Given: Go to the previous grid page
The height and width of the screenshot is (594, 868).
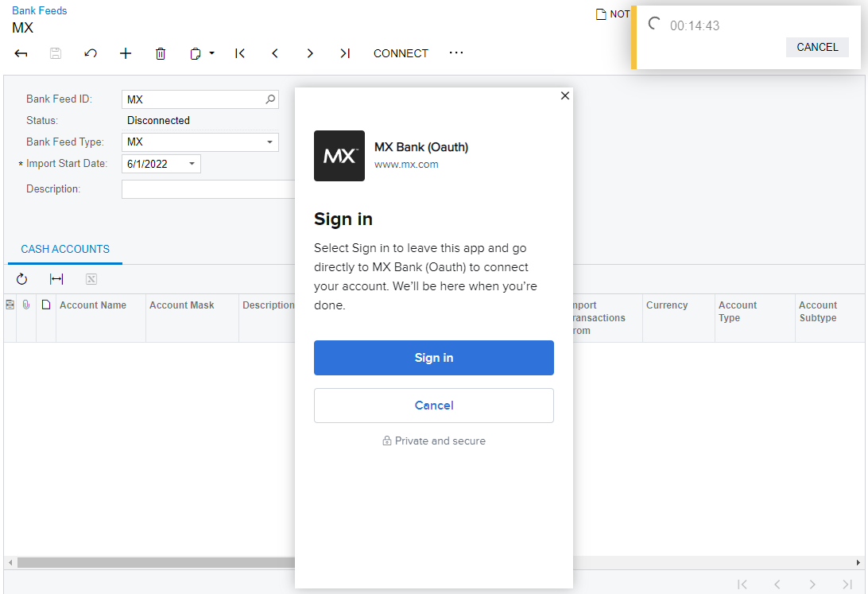Looking at the screenshot, I should tap(777, 584).
